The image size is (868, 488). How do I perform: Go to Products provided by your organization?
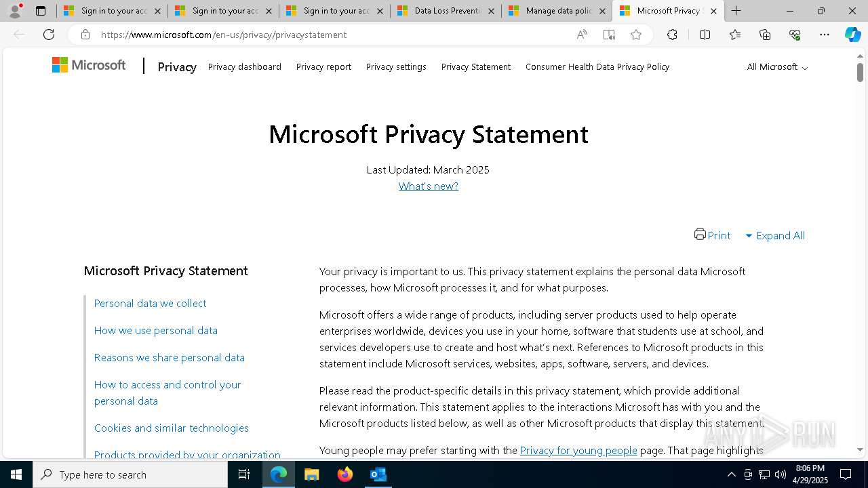click(187, 454)
